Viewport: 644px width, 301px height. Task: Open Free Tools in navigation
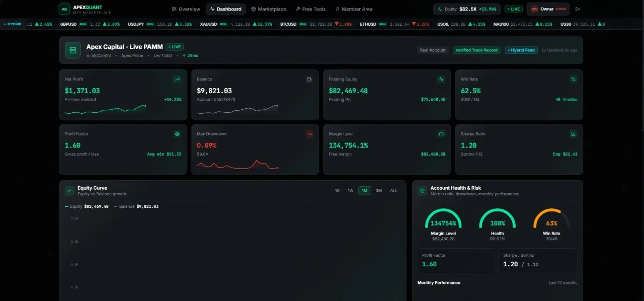[310, 9]
